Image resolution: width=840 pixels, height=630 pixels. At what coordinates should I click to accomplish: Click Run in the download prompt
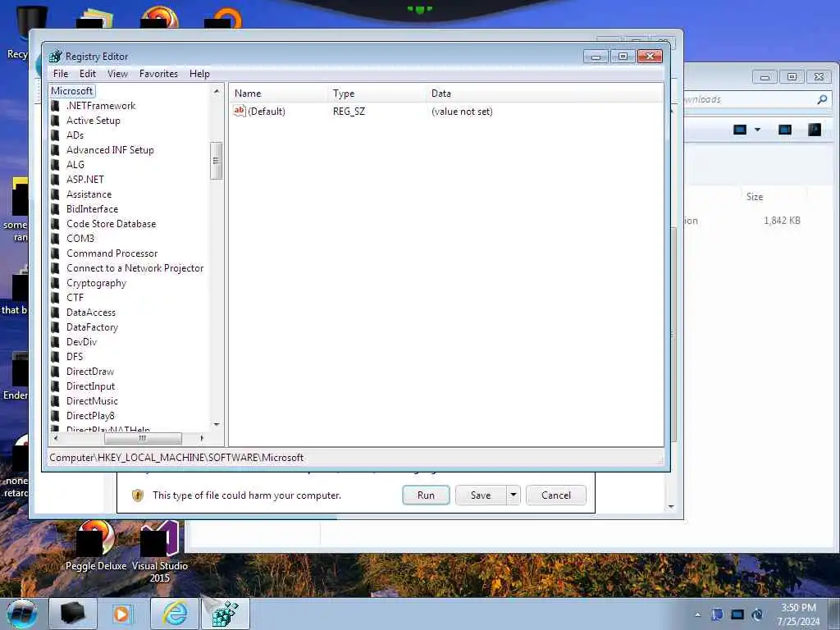[x=426, y=495]
